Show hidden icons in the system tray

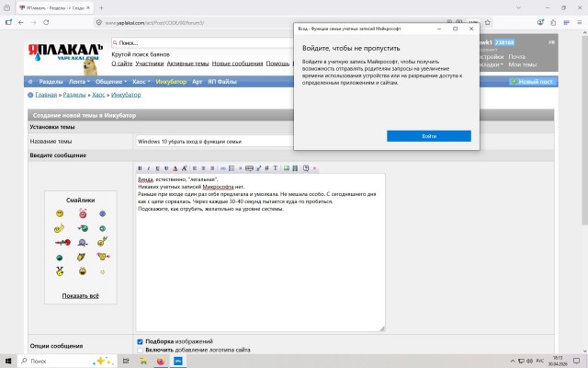(x=513, y=361)
